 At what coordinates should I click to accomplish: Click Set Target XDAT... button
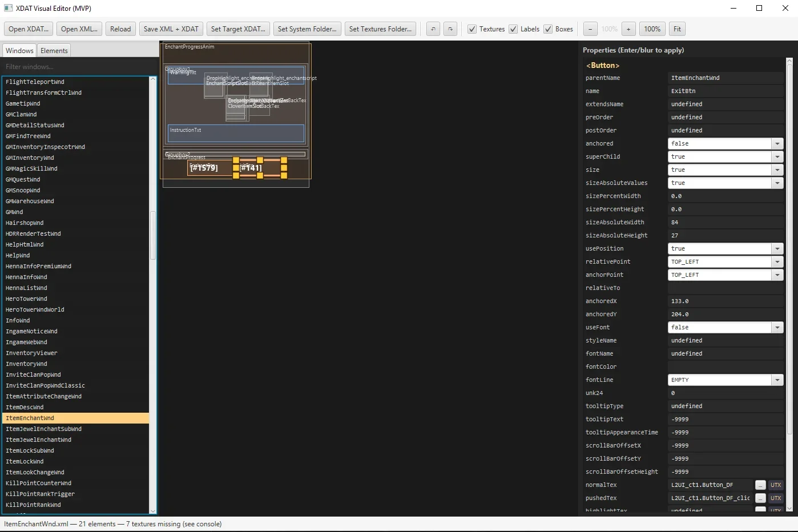click(238, 29)
